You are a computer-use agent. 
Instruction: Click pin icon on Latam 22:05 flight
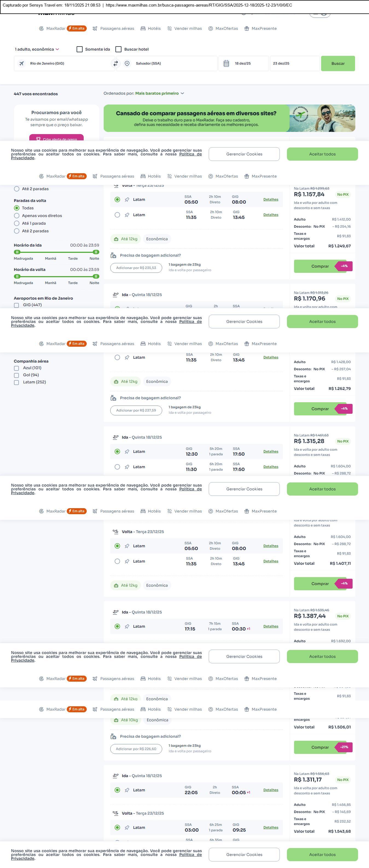(x=127, y=790)
